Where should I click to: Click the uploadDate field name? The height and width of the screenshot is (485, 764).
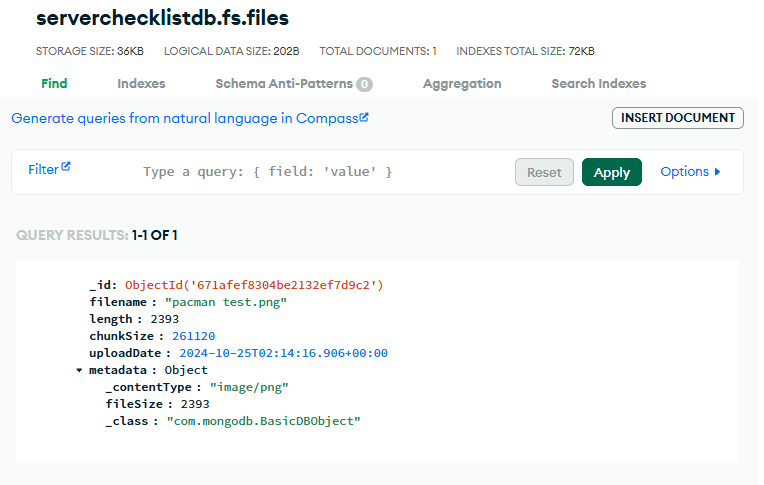(x=125, y=353)
